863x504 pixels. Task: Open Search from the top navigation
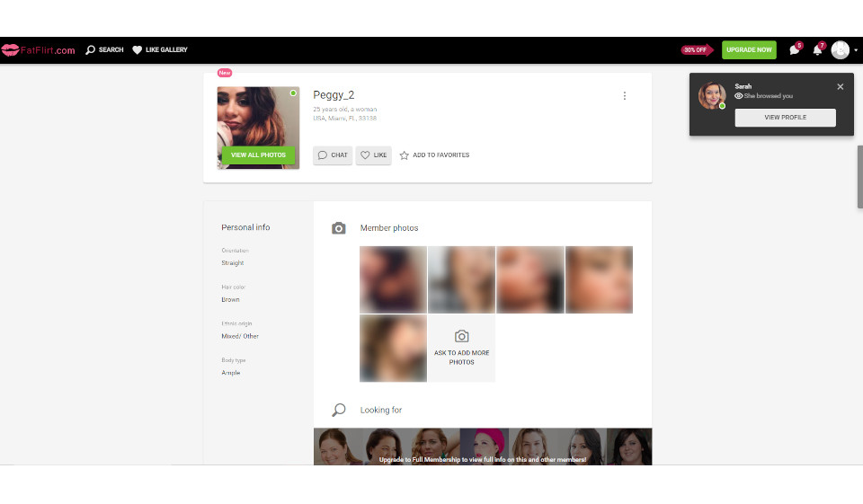(x=104, y=50)
